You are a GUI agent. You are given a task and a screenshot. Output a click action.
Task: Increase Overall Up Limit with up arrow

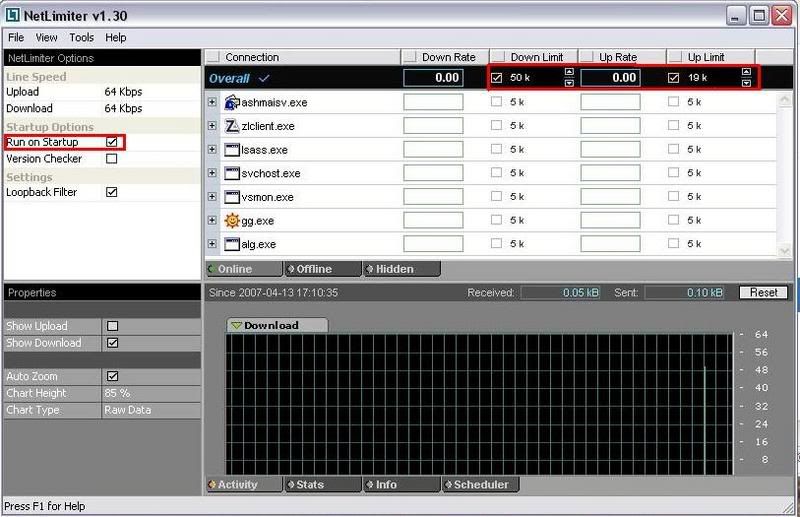point(746,72)
